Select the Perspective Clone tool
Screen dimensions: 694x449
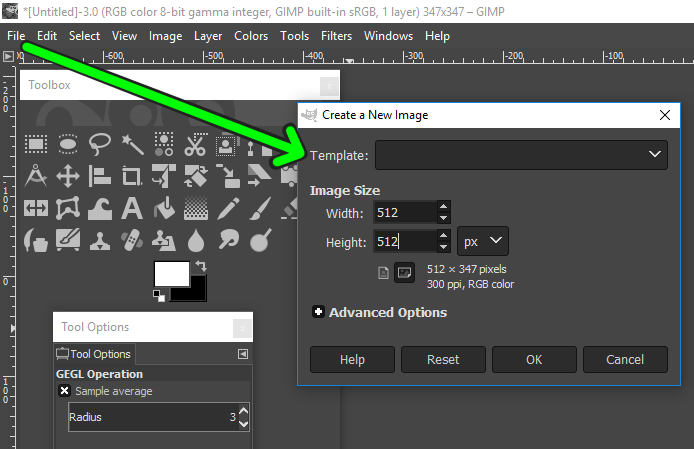(164, 240)
